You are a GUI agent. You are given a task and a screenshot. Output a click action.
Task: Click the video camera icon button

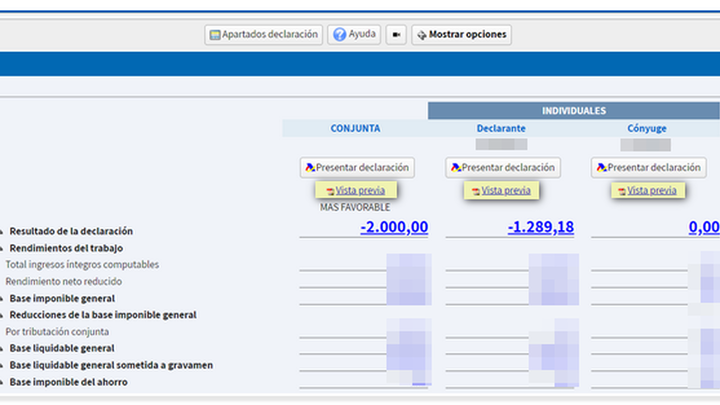point(397,35)
